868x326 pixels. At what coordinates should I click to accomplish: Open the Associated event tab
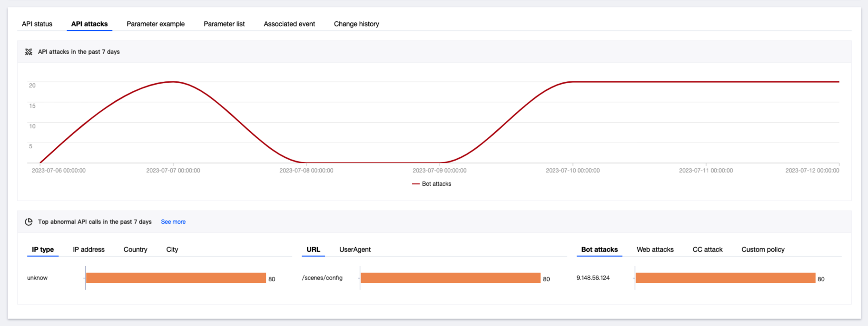[289, 24]
